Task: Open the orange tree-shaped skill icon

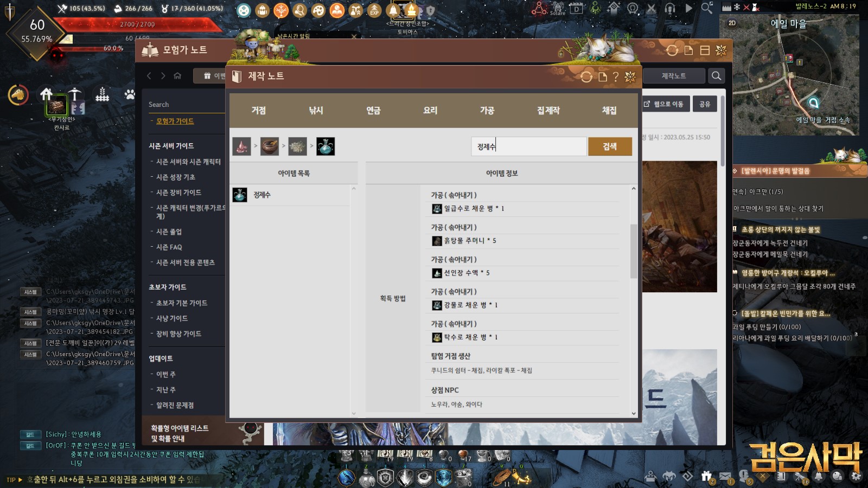Action: coord(281,10)
